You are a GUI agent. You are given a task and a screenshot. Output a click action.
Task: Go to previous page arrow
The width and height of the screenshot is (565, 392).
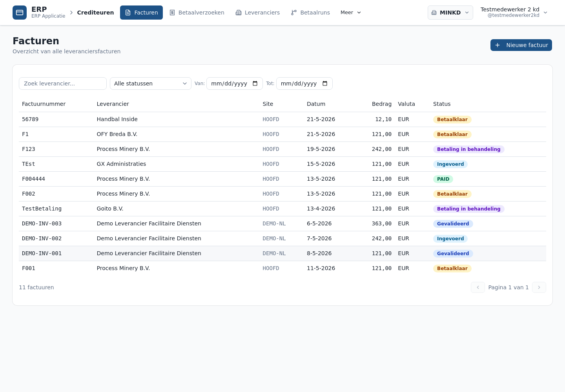(x=478, y=287)
